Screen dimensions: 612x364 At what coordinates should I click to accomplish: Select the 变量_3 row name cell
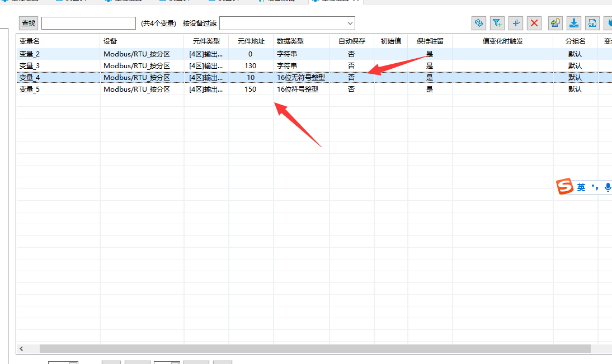(x=58, y=66)
